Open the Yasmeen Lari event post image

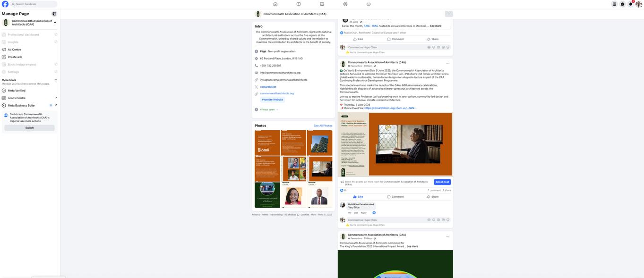[x=395, y=144]
